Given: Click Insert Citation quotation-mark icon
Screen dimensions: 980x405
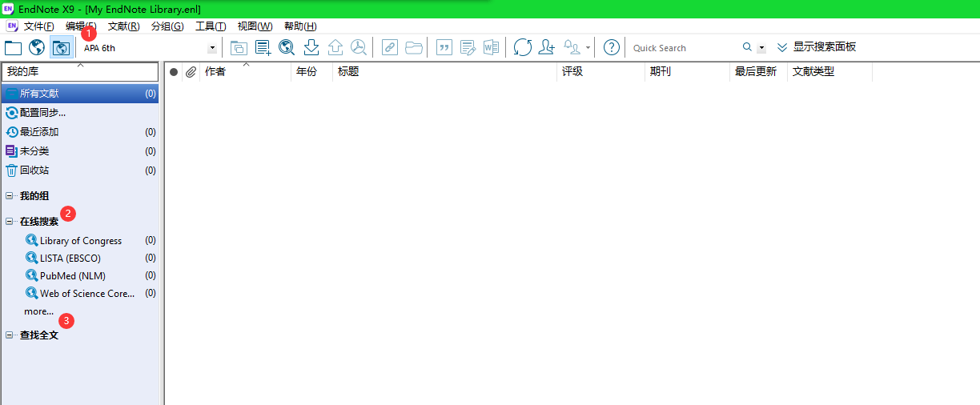Looking at the screenshot, I should [x=444, y=47].
